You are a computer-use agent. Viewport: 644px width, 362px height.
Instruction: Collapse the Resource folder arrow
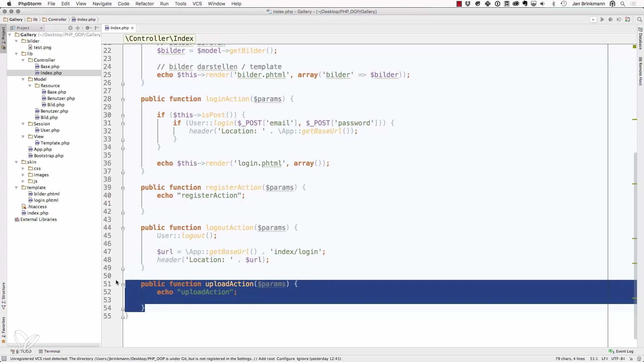30,85
